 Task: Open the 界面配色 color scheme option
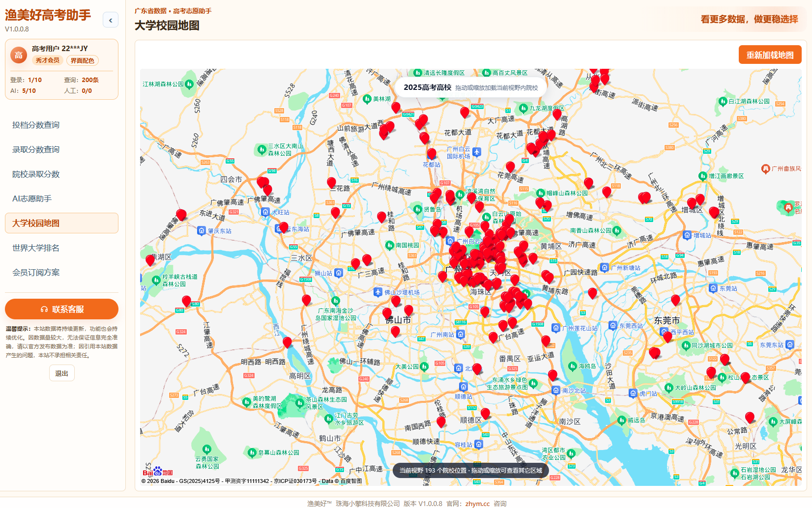[83, 60]
